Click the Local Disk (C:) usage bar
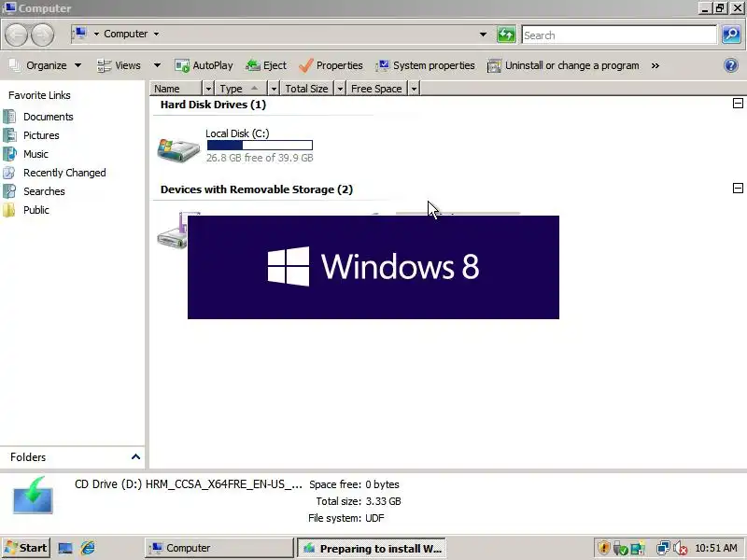 [x=261, y=146]
